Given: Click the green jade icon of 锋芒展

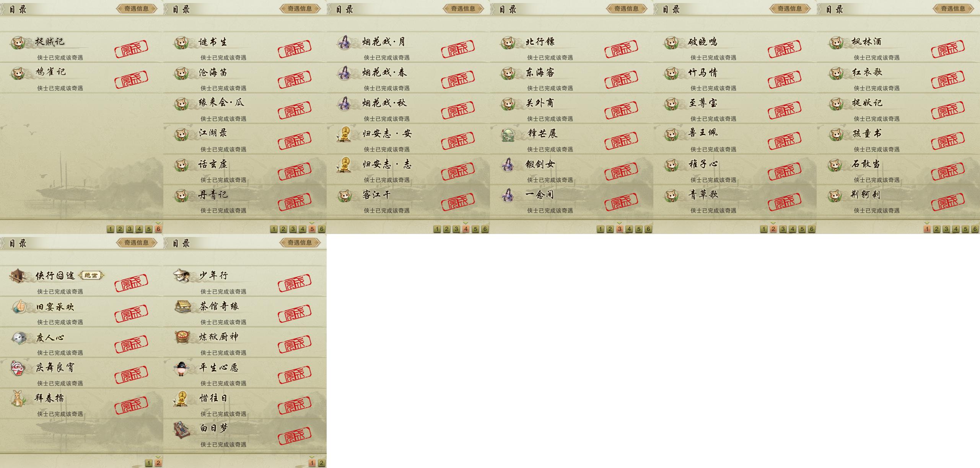Looking at the screenshot, I should [x=508, y=134].
